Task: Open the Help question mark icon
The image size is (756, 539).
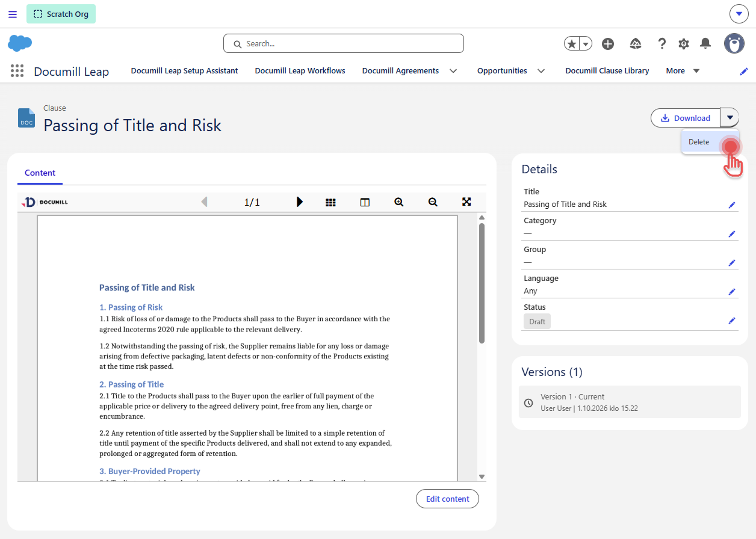Action: click(662, 44)
